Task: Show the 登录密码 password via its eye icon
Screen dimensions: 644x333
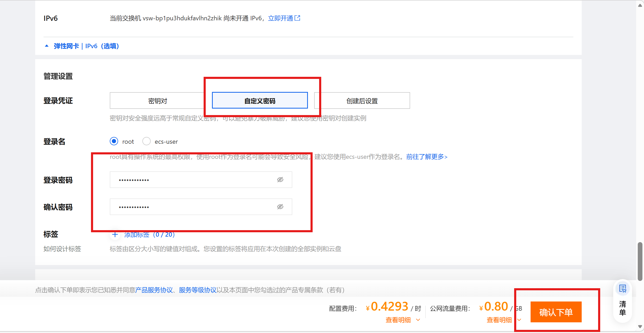Action: (280, 180)
